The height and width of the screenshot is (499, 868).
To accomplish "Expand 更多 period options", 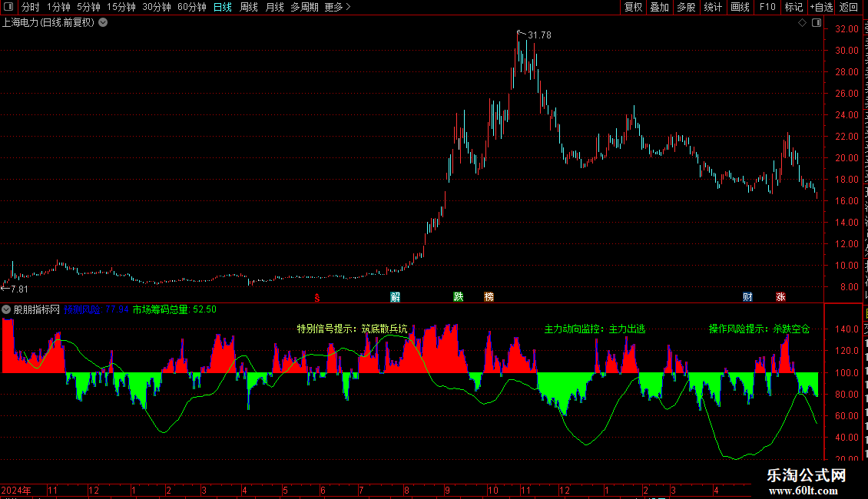I will (337, 7).
